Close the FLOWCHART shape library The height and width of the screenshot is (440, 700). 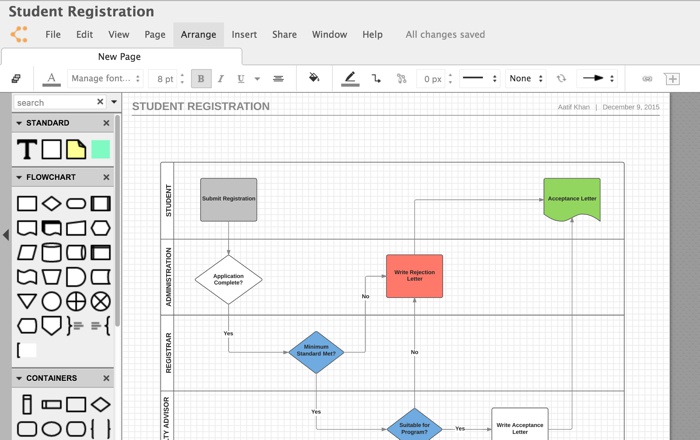[106, 177]
